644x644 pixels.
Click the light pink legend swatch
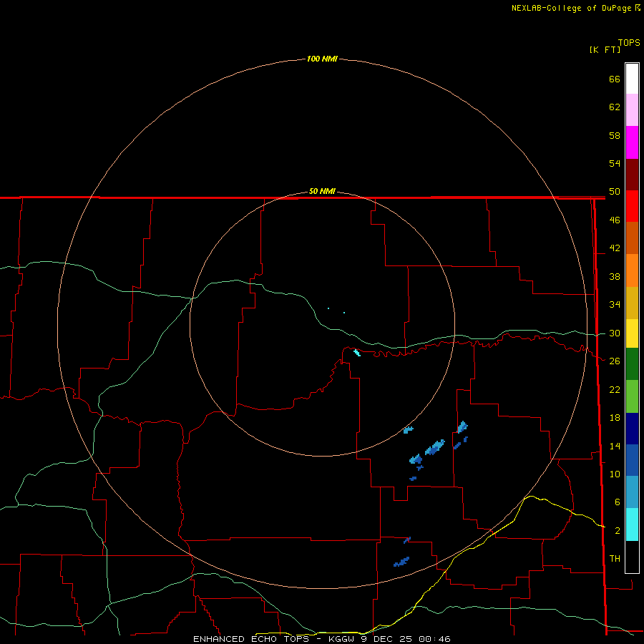coord(632,110)
